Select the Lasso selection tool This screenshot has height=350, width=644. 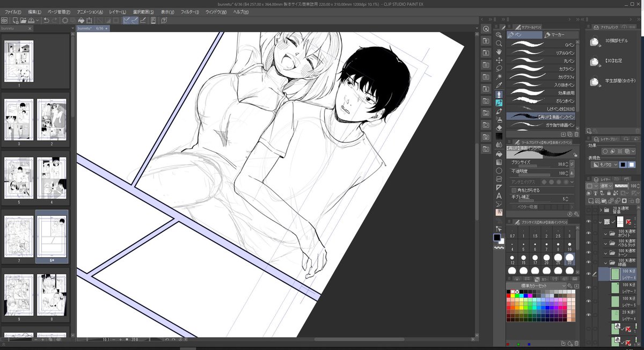pyautogui.click(x=499, y=69)
